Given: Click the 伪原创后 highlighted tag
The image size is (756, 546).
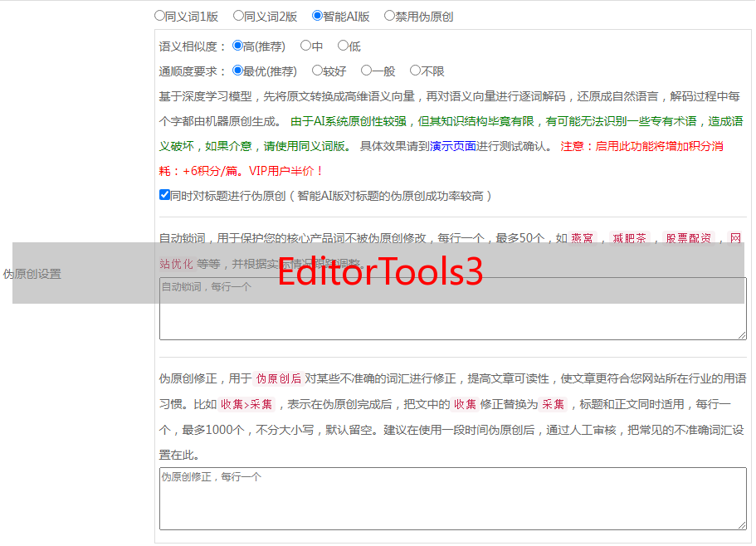Looking at the screenshot, I should pyautogui.click(x=278, y=378).
